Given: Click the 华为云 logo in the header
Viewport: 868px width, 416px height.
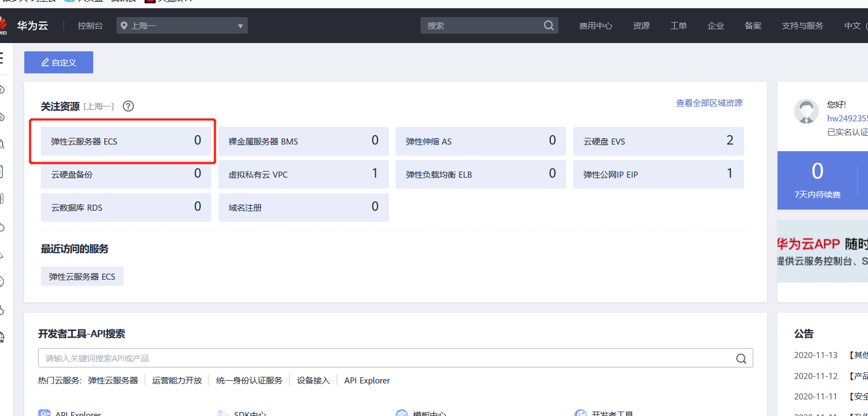Looking at the screenshot, I should (24, 25).
